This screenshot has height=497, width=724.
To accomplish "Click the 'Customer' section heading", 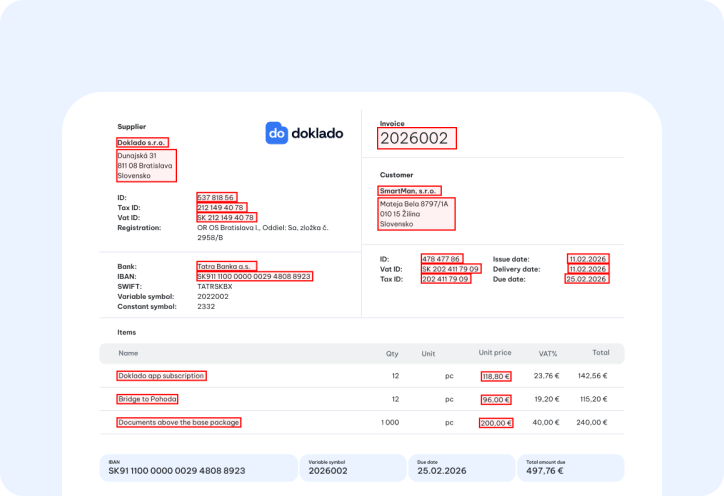I will 397,175.
